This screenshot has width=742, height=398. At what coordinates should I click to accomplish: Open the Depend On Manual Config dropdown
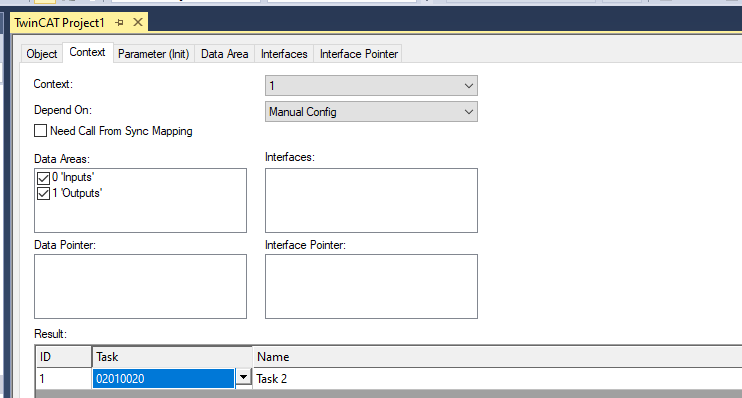pos(371,112)
